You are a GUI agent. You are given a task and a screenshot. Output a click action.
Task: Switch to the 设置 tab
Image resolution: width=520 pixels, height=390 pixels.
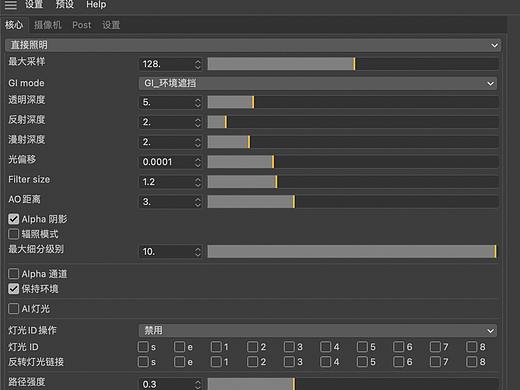pyautogui.click(x=111, y=25)
